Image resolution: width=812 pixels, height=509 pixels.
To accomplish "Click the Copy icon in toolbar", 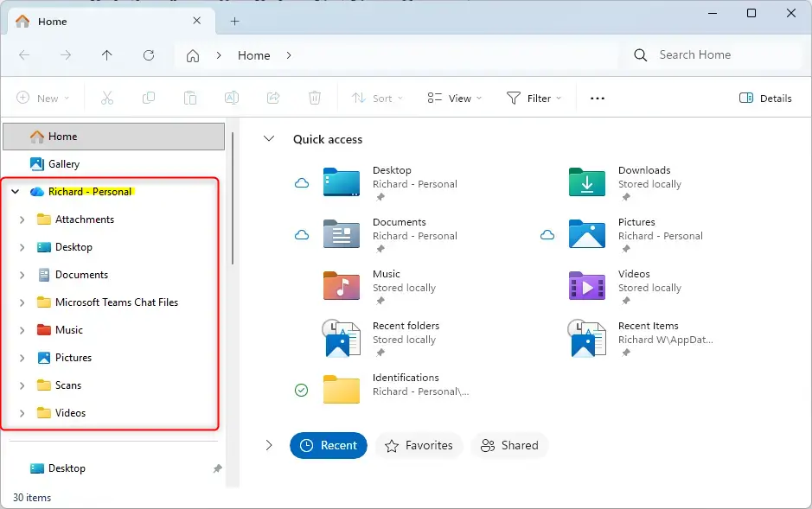I will [149, 98].
